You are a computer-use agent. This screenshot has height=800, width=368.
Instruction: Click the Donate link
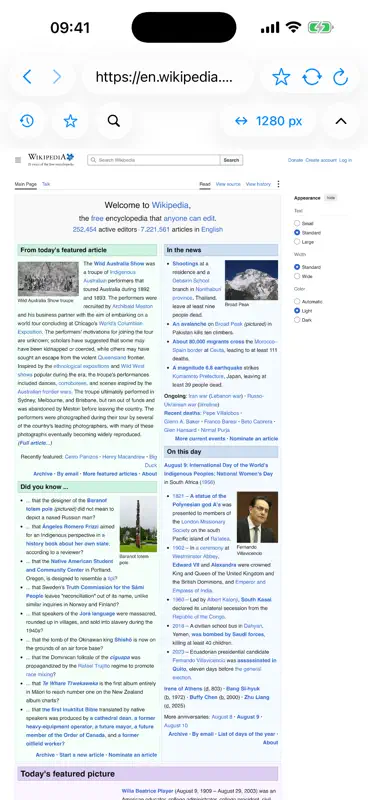(x=296, y=160)
